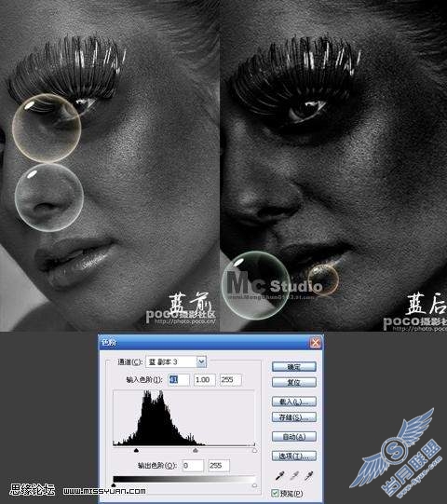
Task: Click the 输出色阶 field showing 0
Action: click(193, 466)
